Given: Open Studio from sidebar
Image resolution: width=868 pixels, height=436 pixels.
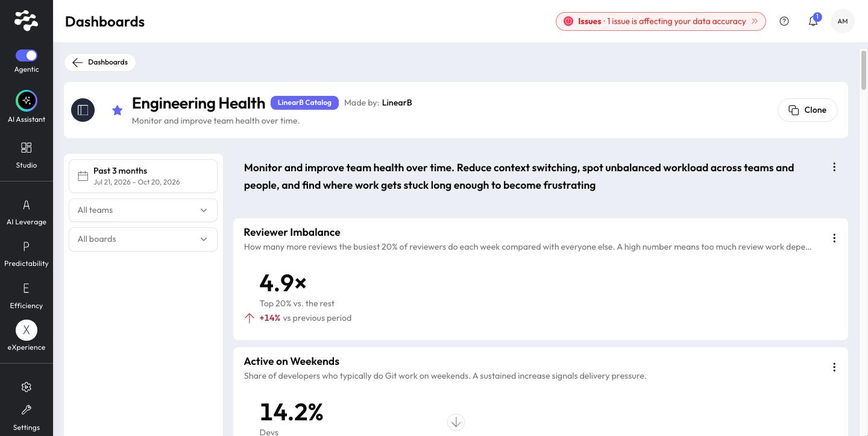Looking at the screenshot, I should [27, 155].
